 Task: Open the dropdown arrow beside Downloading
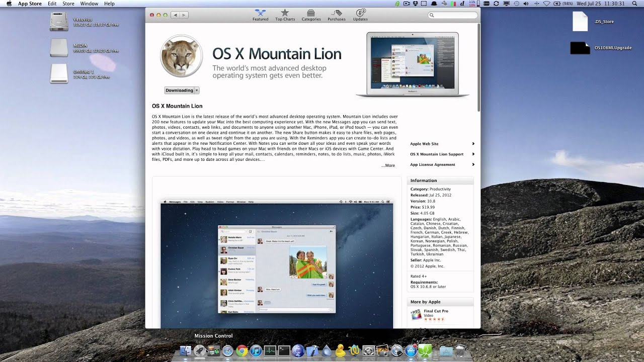(197, 90)
